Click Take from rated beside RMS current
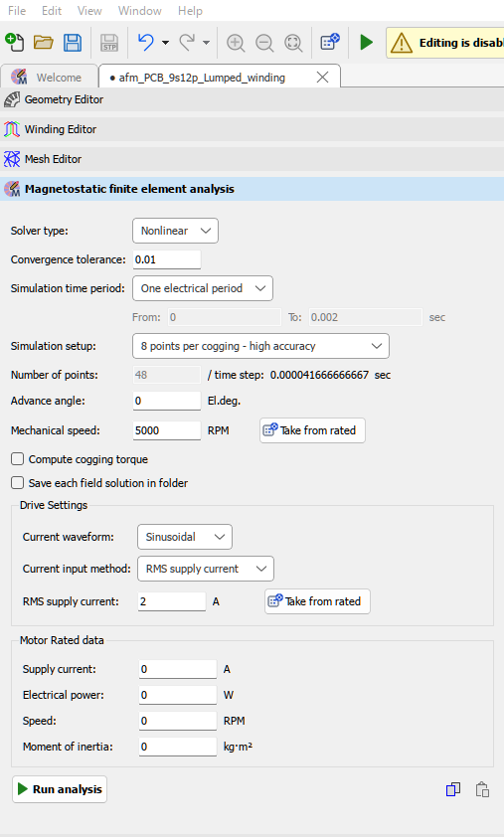Viewport: 504px width, 837px height. [x=317, y=601]
